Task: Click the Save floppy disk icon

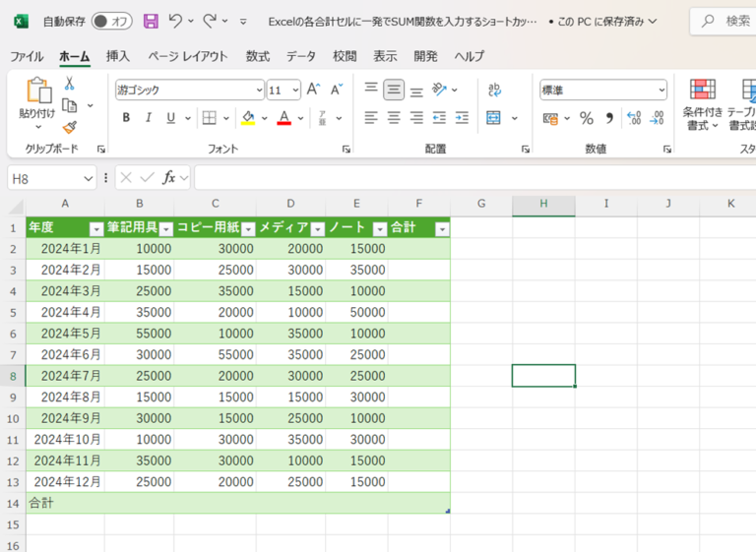Action: click(x=151, y=22)
